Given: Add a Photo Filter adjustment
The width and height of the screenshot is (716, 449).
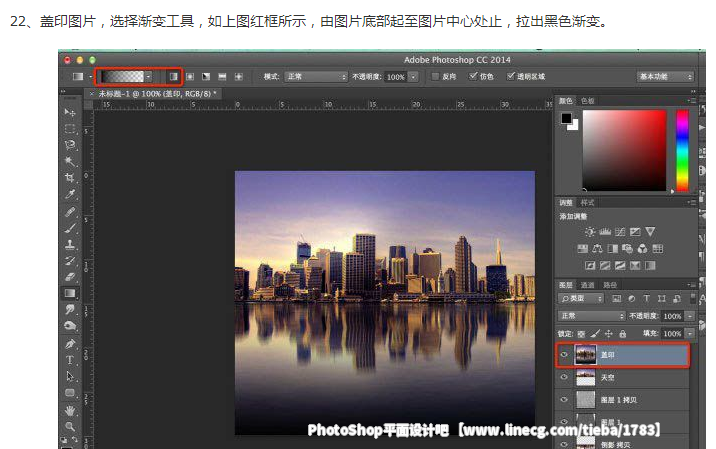Looking at the screenshot, I should (x=627, y=249).
